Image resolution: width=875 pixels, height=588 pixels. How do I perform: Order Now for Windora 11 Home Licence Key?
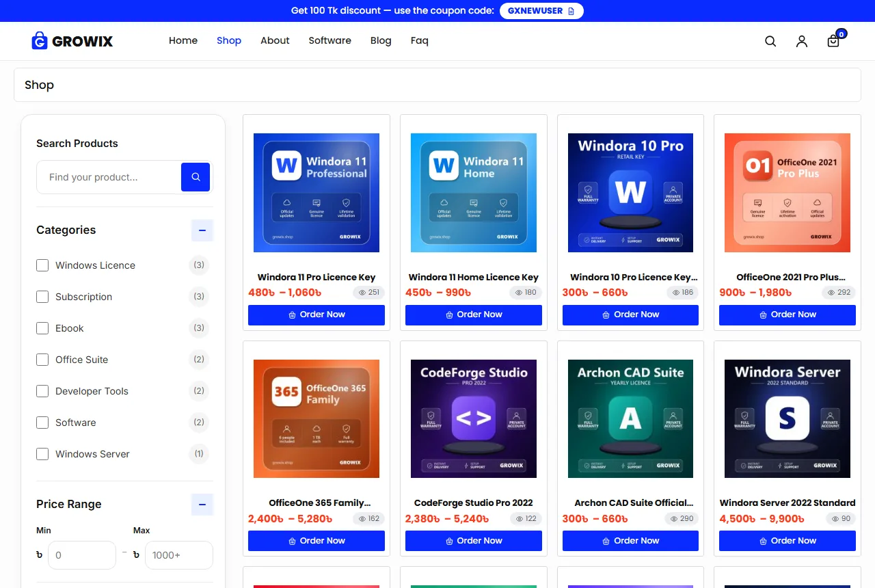(x=474, y=315)
